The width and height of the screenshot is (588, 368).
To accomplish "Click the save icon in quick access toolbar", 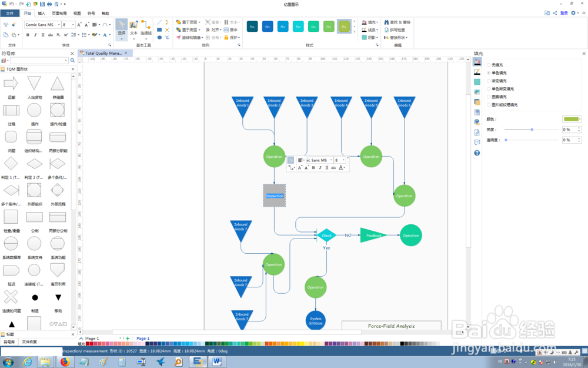I will [42, 4].
